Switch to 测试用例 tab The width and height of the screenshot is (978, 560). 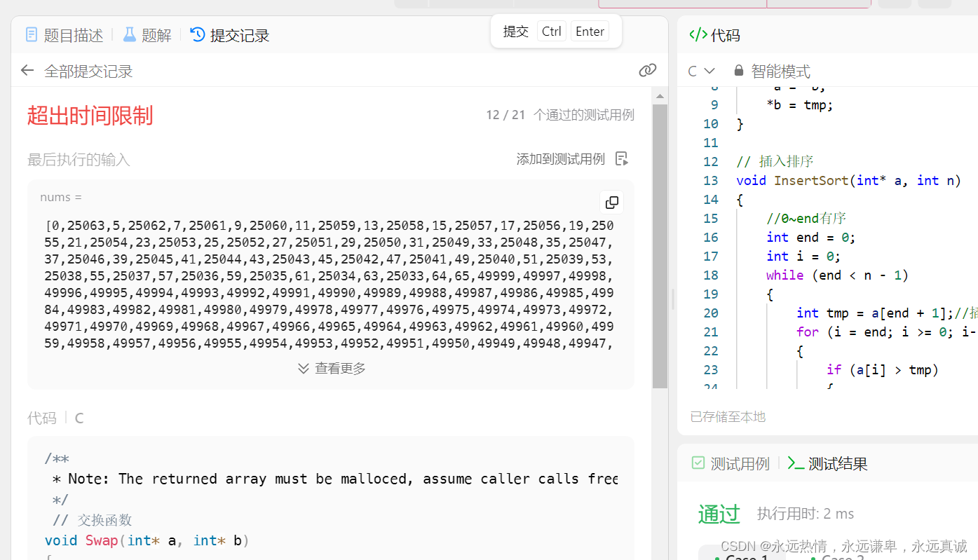(x=730, y=463)
